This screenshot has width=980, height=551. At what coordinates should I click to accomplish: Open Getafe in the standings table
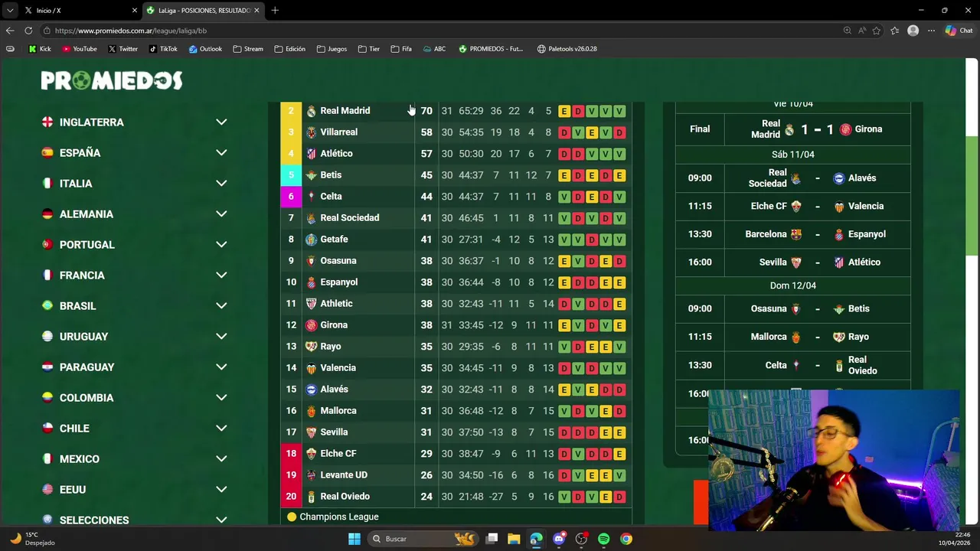pyautogui.click(x=334, y=240)
